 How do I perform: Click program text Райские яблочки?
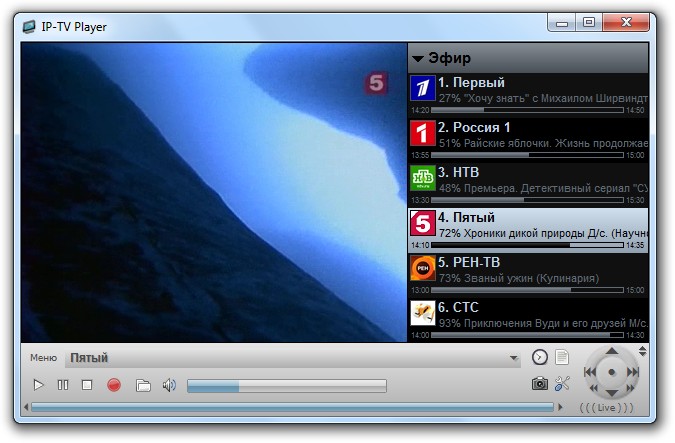507,143
